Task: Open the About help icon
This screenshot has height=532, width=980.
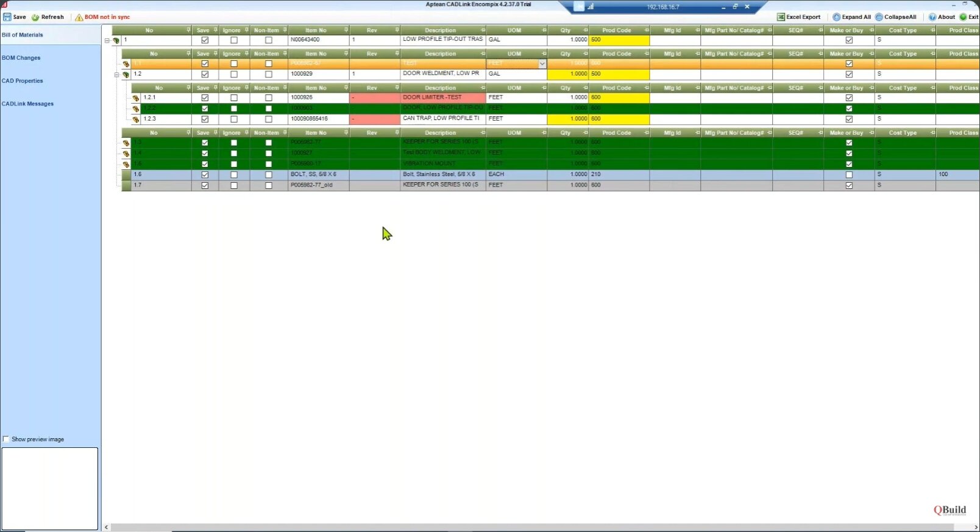Action: (x=932, y=17)
